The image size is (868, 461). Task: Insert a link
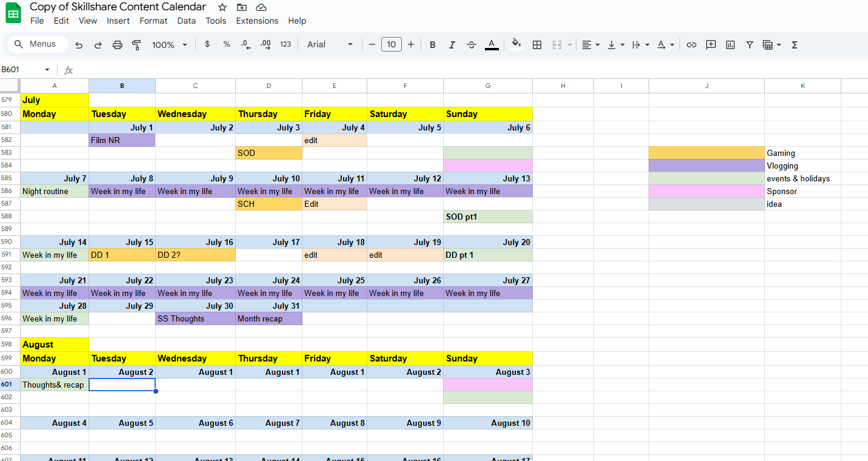692,44
